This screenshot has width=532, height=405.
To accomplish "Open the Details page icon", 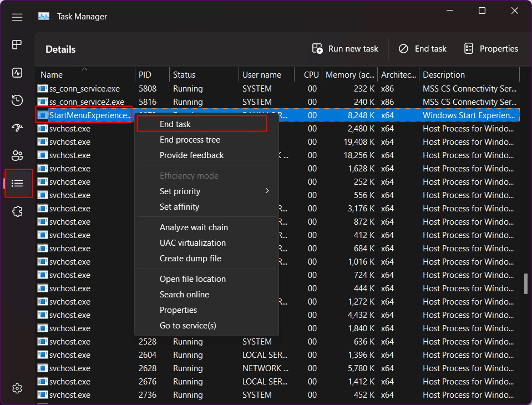I will (x=17, y=184).
